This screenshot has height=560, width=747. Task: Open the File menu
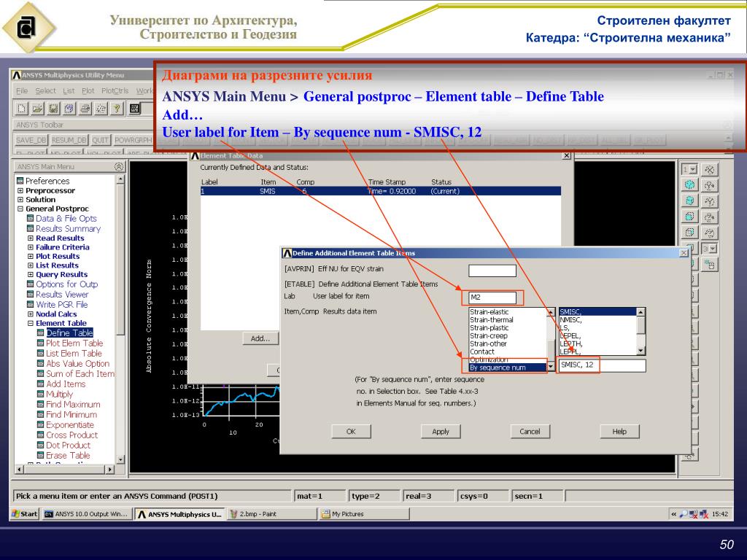click(x=22, y=90)
